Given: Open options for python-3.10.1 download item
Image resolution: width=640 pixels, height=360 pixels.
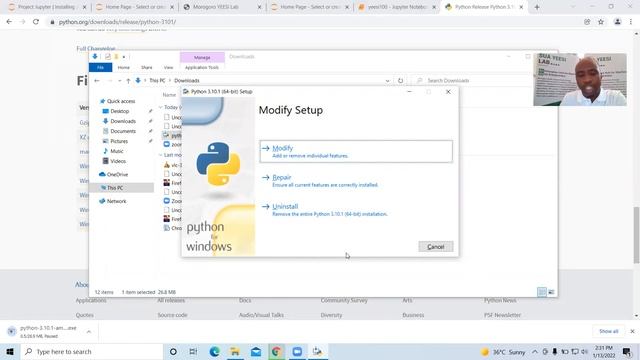Looking at the screenshot, I should click(89, 332).
